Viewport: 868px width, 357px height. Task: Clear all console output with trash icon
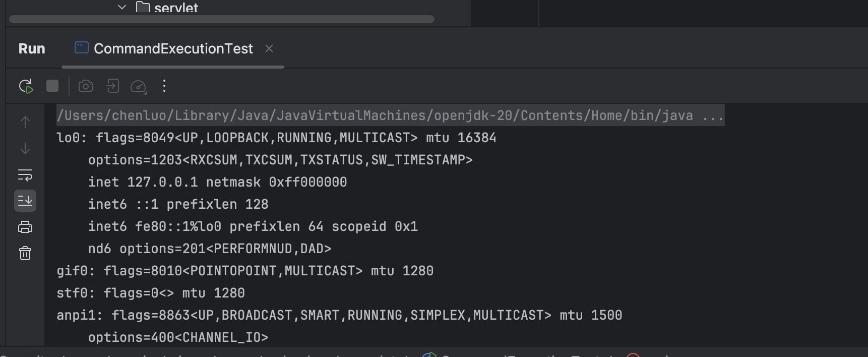pyautogui.click(x=25, y=253)
